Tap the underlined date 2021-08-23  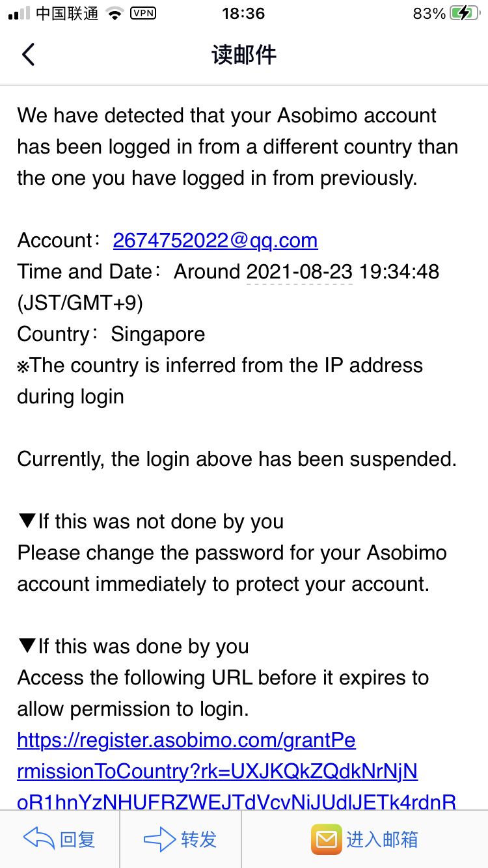[x=299, y=271]
